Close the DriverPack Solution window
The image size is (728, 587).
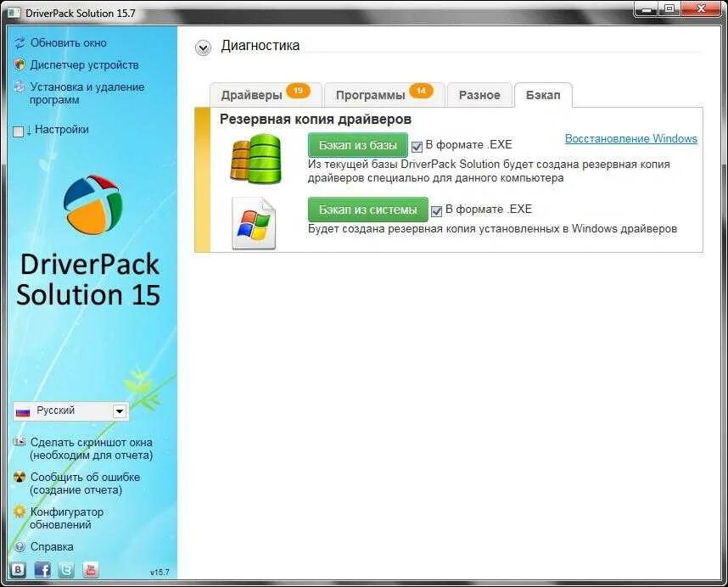[701, 8]
